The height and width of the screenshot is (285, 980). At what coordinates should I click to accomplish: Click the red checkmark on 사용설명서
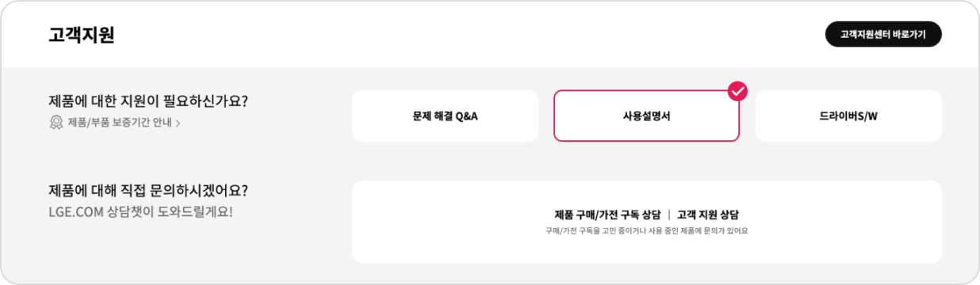pos(738,91)
